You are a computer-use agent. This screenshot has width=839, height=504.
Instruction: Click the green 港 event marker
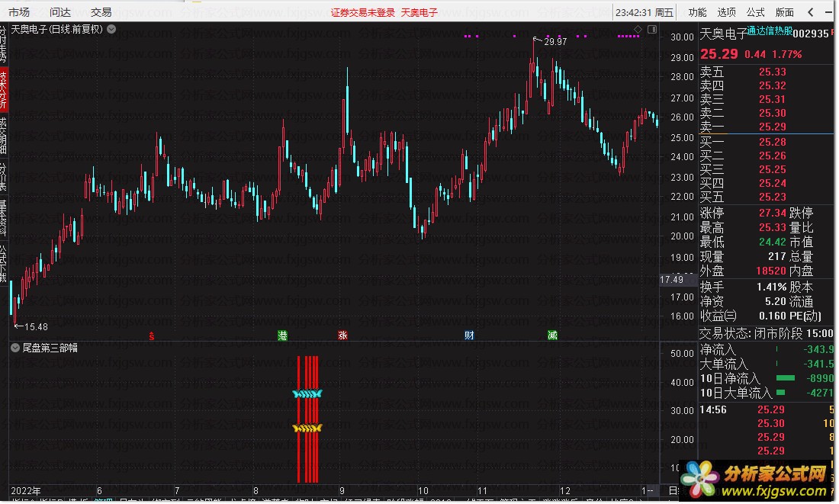click(x=282, y=335)
